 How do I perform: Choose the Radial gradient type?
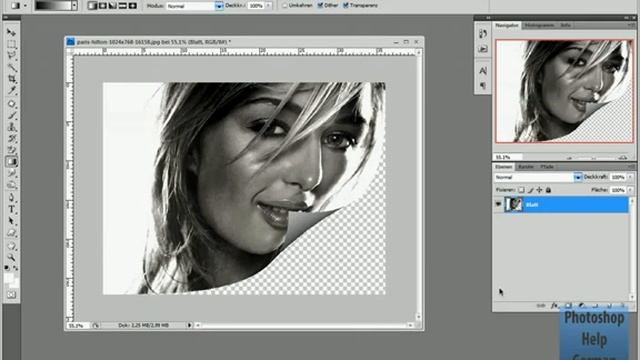pyautogui.click(x=102, y=6)
